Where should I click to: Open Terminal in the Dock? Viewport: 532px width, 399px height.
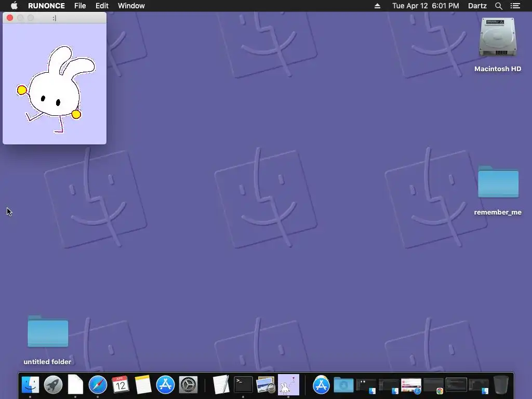[243, 385]
